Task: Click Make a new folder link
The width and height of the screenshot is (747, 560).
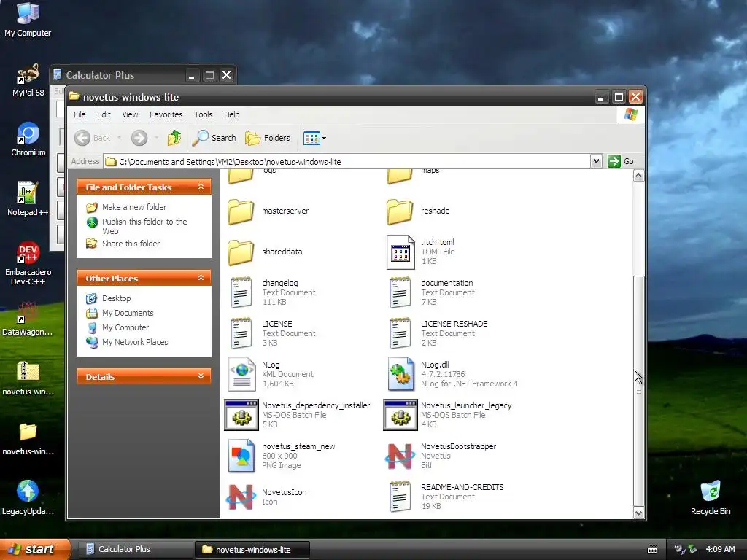Action: (134, 207)
